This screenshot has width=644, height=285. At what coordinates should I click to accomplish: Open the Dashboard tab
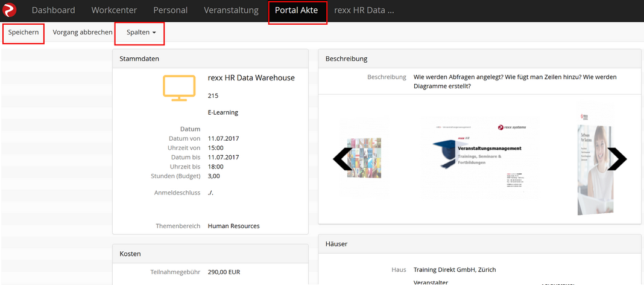point(54,10)
